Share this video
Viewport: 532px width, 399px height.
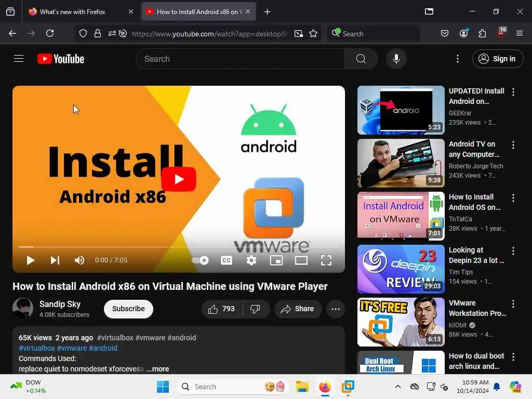tap(298, 309)
